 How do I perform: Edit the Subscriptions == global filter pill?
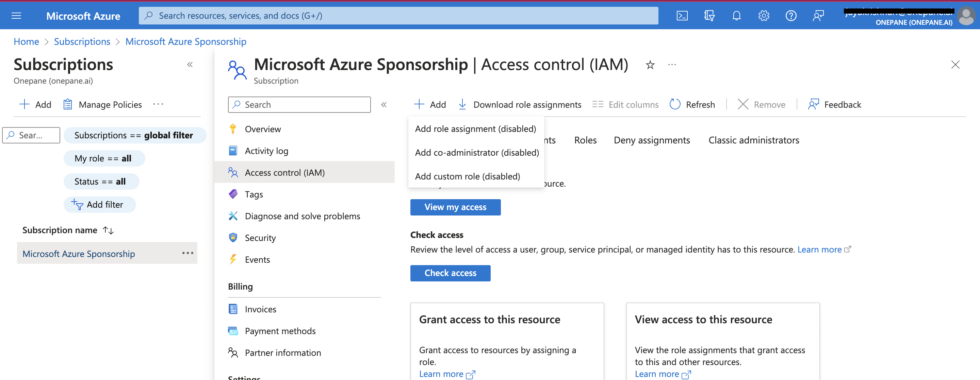135,135
